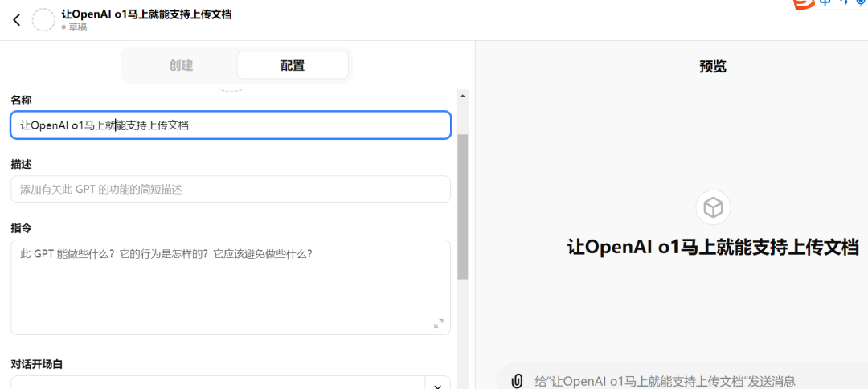The height and width of the screenshot is (389, 868).
Task: Click inside the 指令 text area
Action: pos(230,287)
